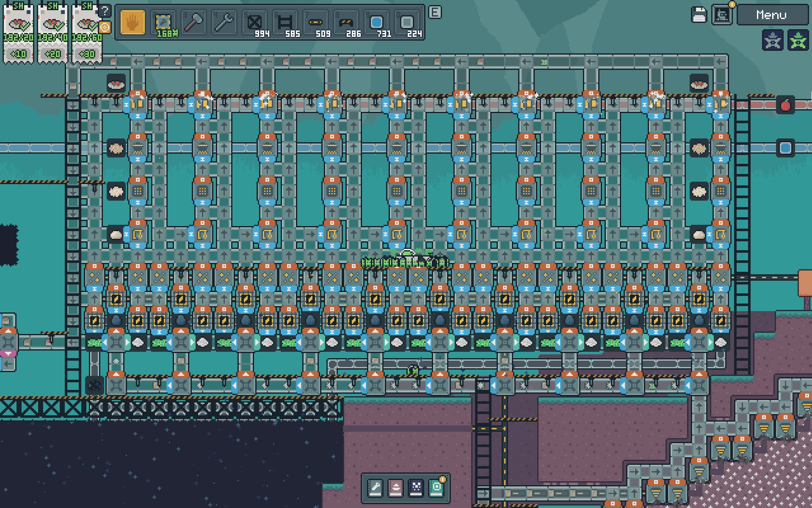812x508 pixels.
Task: Select the hammer tool in the hotbar
Action: coord(193,22)
